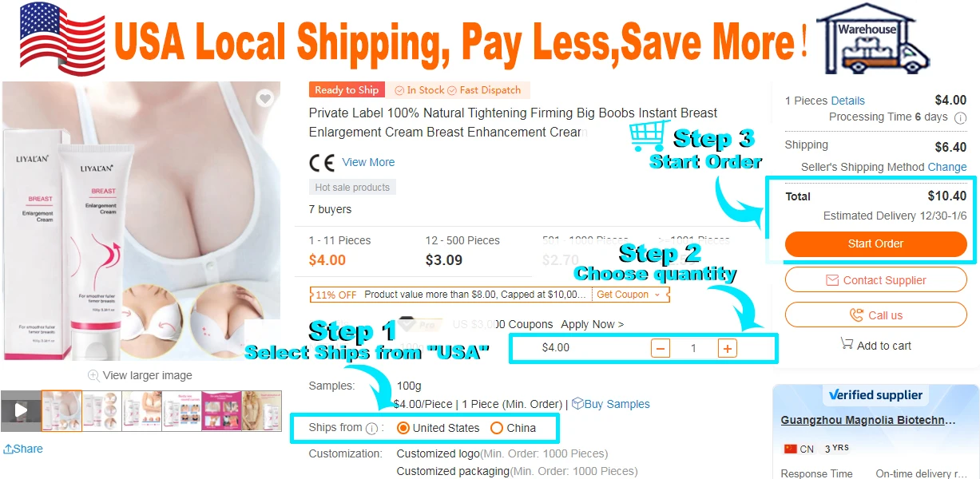Decrease quantity with minus button
This screenshot has width=980, height=479.
(661, 348)
